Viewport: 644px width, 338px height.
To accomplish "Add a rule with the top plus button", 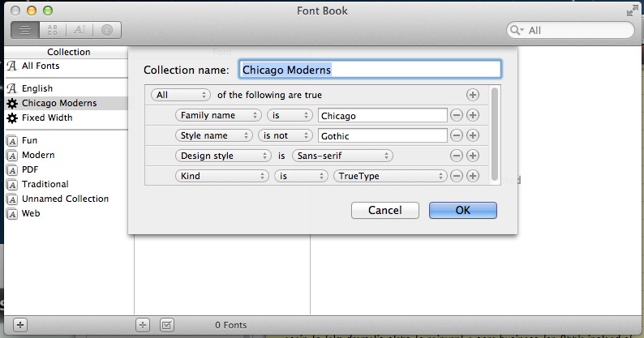I will pos(473,95).
